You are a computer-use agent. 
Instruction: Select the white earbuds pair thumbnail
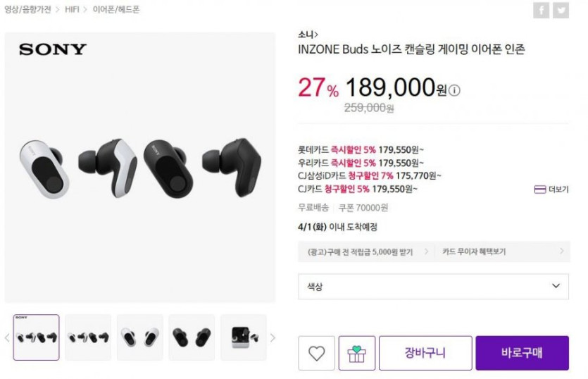tap(139, 337)
